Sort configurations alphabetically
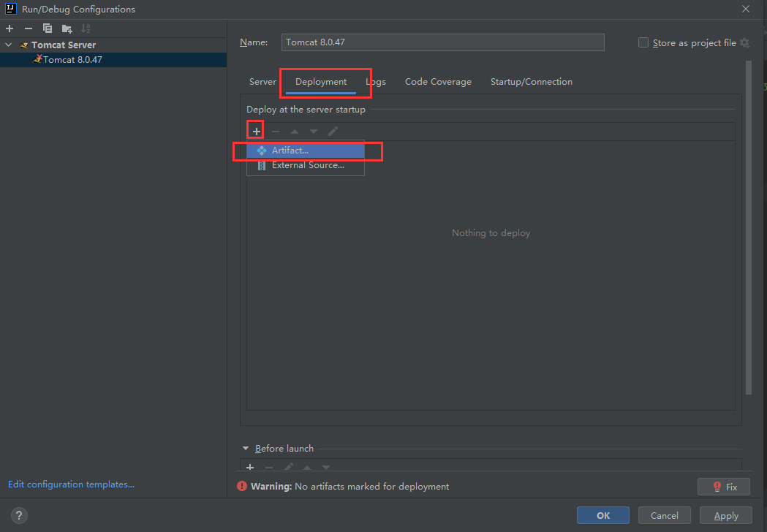Viewport: 767px width, 532px height. coord(86,28)
